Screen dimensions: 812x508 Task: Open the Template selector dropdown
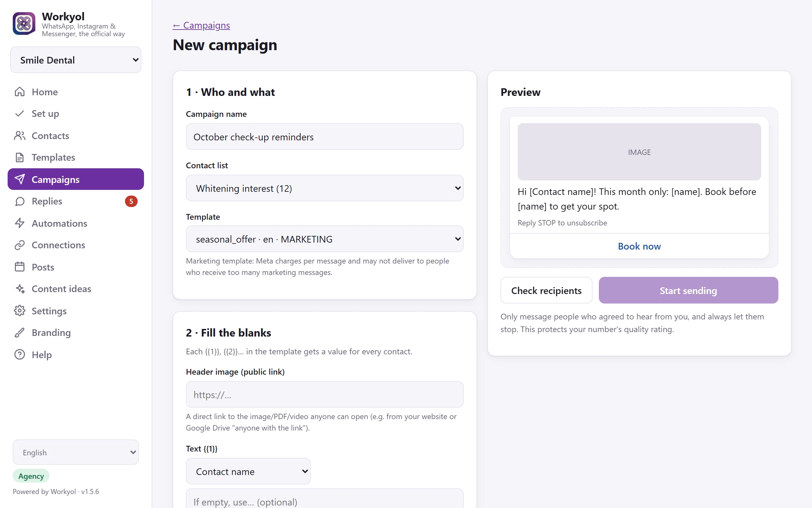point(324,239)
